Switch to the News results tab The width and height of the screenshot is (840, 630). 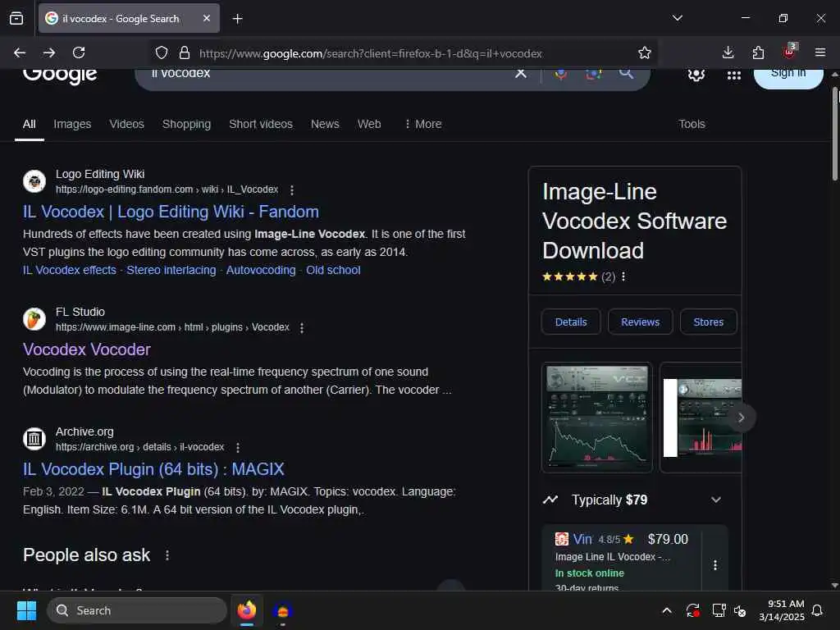coord(325,124)
